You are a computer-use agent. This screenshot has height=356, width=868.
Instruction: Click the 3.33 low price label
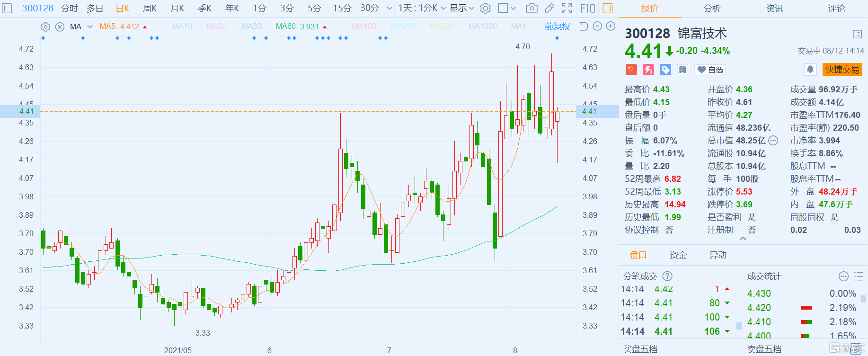pyautogui.click(x=203, y=333)
